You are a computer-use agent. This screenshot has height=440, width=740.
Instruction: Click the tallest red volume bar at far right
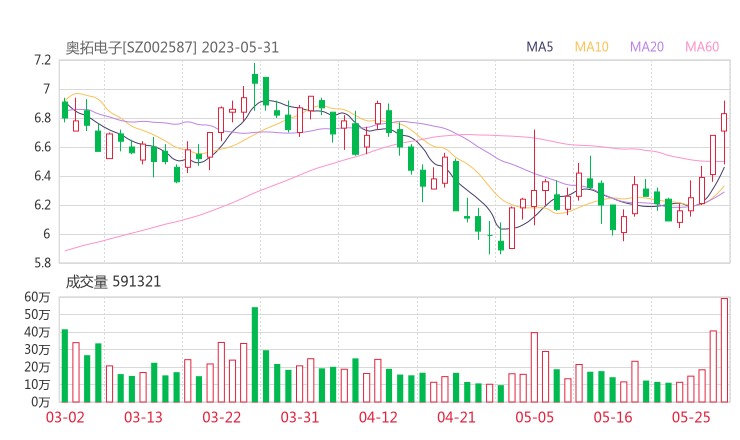[724, 350]
